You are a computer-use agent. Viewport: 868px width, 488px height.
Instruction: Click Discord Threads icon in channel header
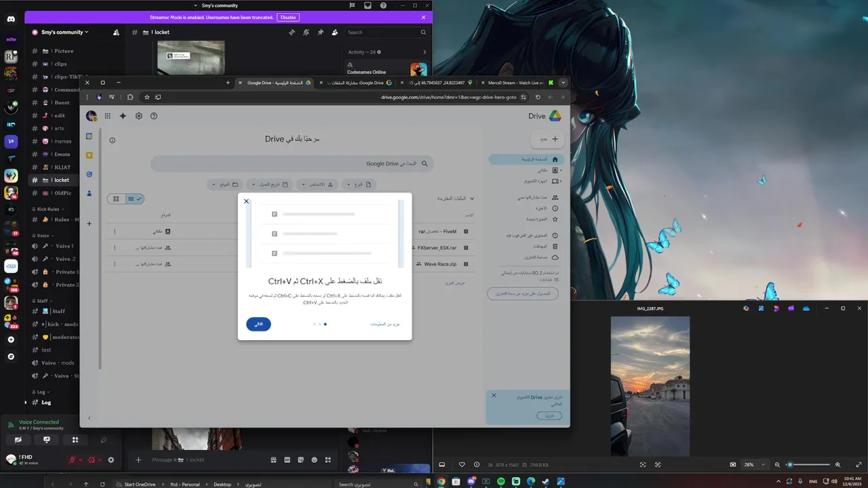(x=292, y=32)
